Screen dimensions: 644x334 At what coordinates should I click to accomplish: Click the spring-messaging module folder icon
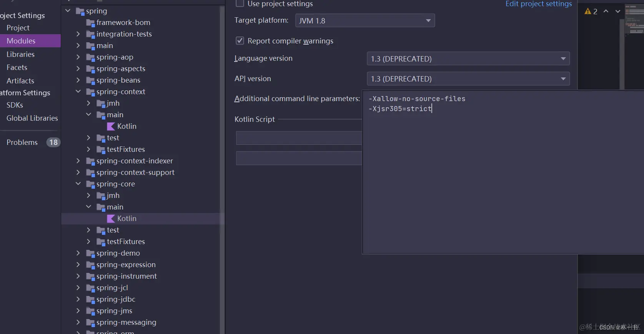click(90, 322)
